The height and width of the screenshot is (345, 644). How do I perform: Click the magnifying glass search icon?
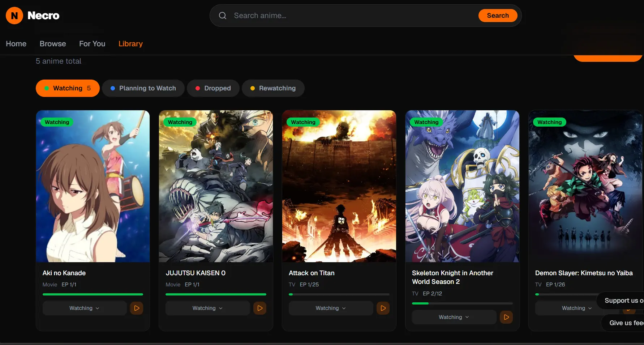coord(223,16)
